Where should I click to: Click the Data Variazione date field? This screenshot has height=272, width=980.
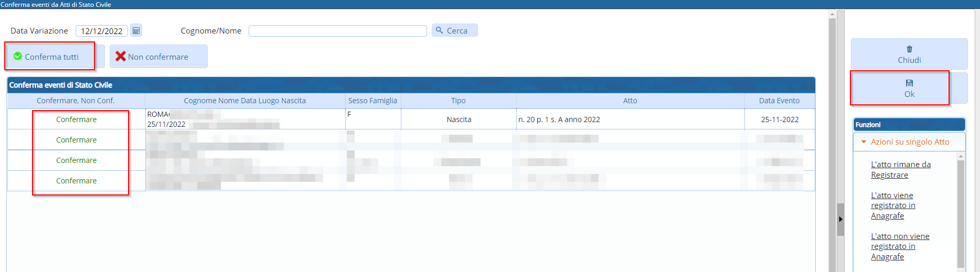102,31
